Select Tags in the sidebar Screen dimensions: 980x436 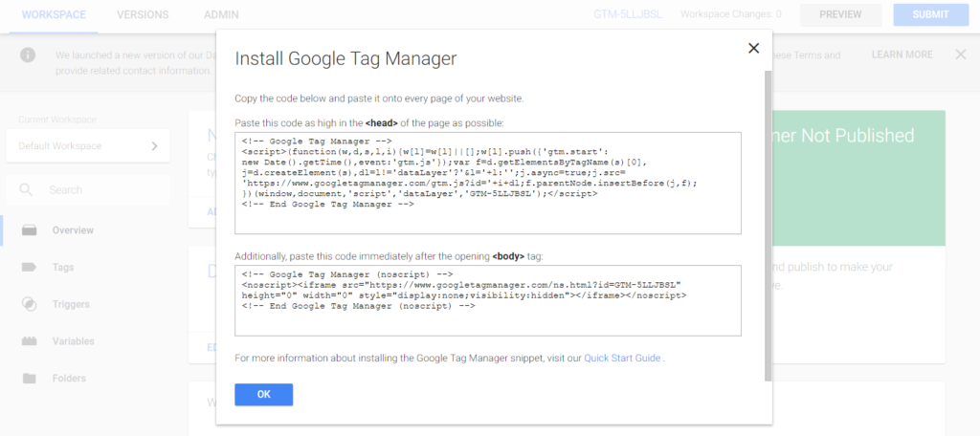(63, 268)
